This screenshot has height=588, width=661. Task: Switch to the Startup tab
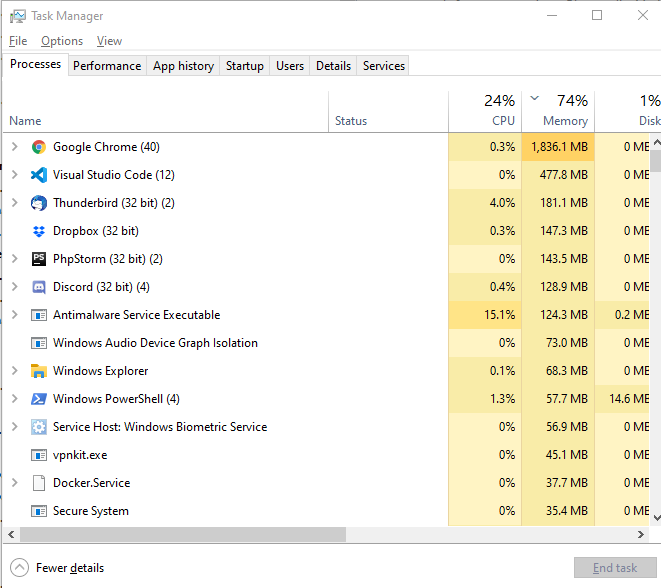[245, 66]
